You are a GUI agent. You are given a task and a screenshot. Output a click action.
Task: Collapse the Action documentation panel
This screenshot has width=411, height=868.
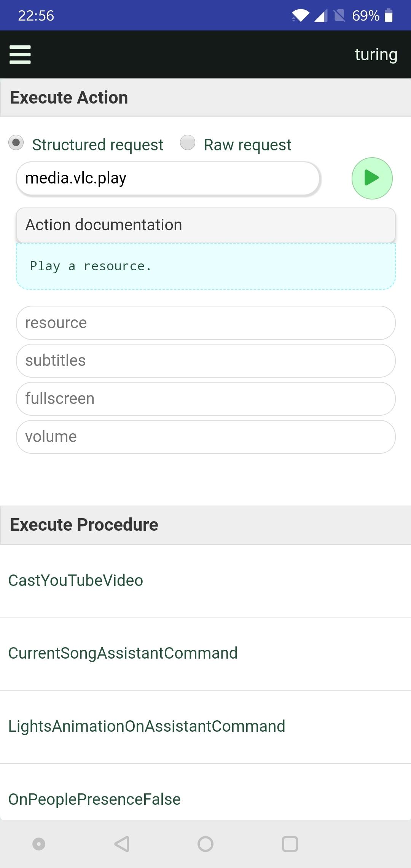click(205, 225)
